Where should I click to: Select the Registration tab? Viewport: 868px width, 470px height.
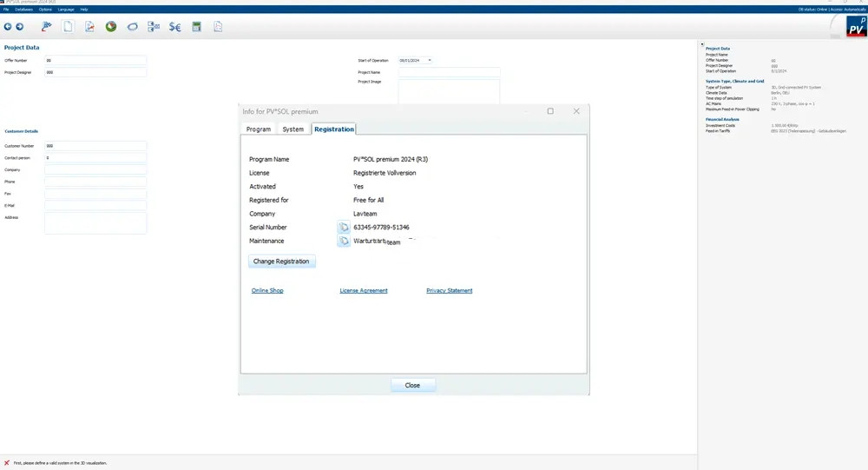click(x=334, y=129)
